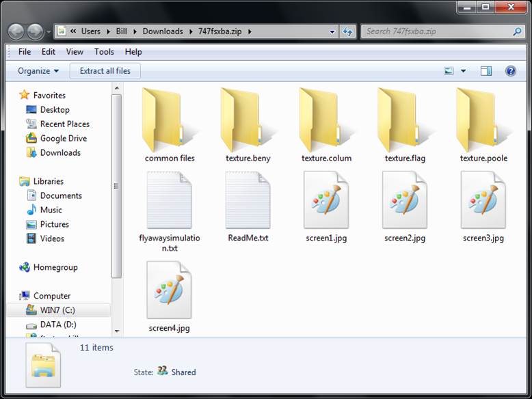The width and height of the screenshot is (532, 399).
Task: Open the address bar history dropdown
Action: click(332, 32)
